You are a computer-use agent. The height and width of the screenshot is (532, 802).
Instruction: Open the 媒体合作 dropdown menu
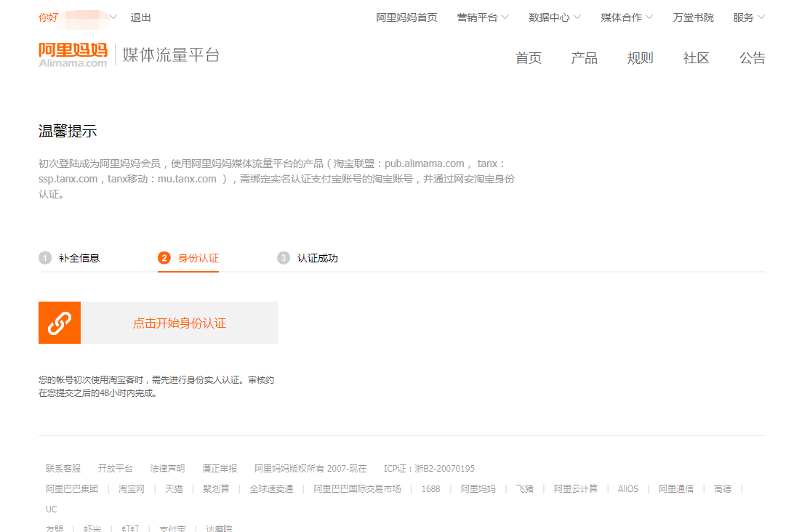tap(626, 17)
